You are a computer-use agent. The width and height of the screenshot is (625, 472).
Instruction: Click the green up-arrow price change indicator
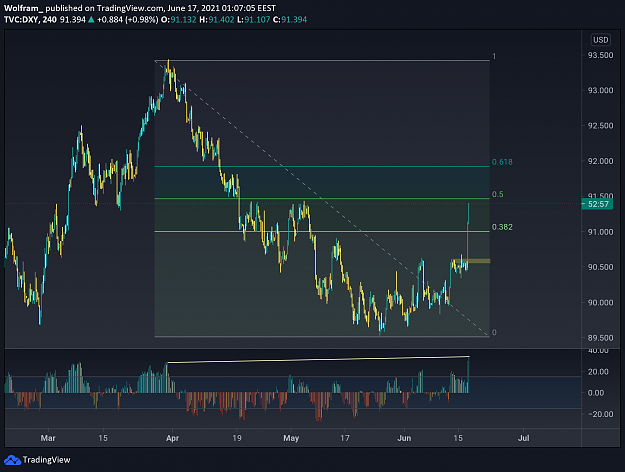pos(91,20)
